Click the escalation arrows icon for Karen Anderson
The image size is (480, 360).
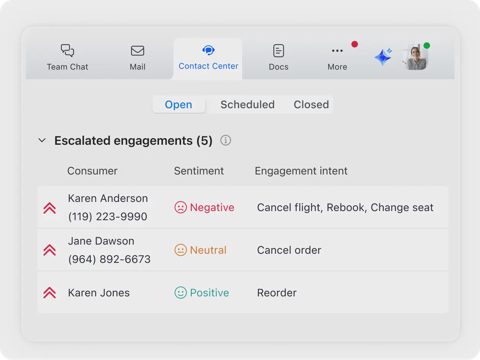point(50,208)
